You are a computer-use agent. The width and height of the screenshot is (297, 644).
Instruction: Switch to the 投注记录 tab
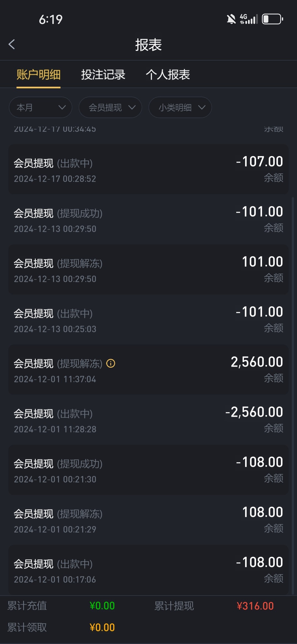point(103,75)
